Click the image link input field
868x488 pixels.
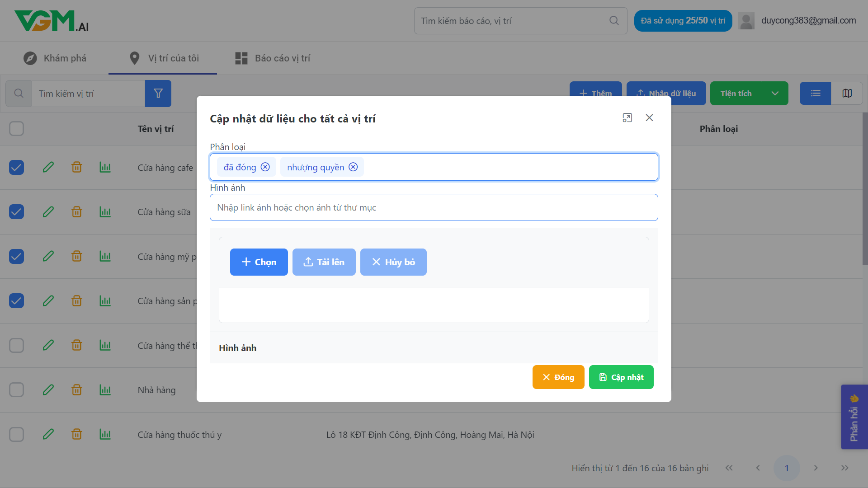pos(434,208)
